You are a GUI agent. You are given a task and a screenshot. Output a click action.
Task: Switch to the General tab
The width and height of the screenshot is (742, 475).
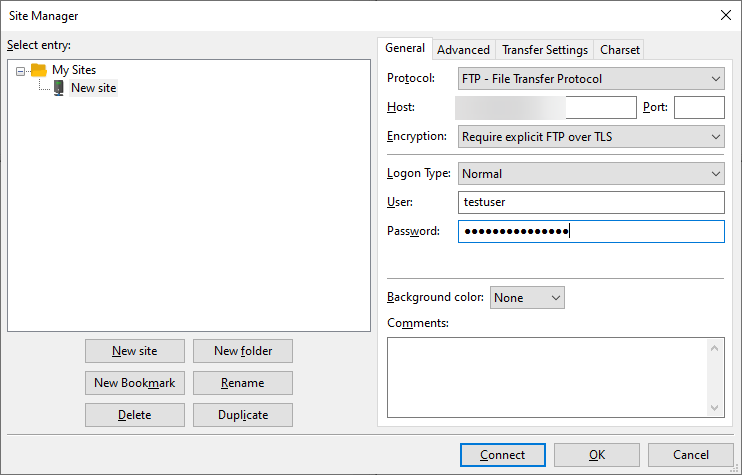(405, 48)
